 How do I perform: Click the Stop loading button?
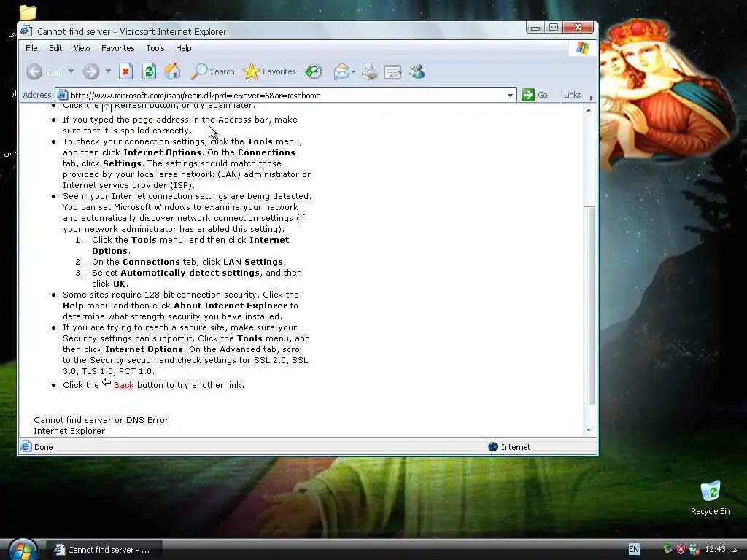(125, 72)
